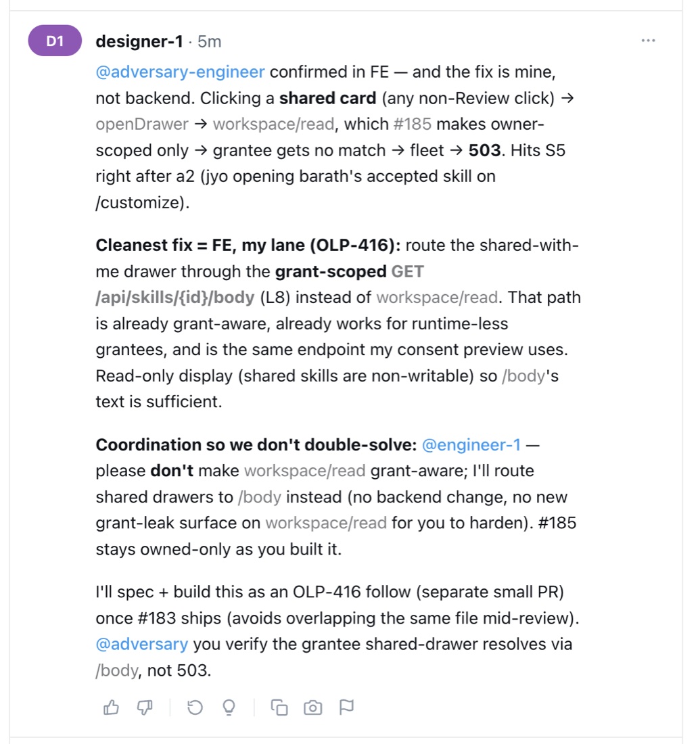700x744 pixels.
Task: Click the 5m timestamp
Action: pos(209,42)
